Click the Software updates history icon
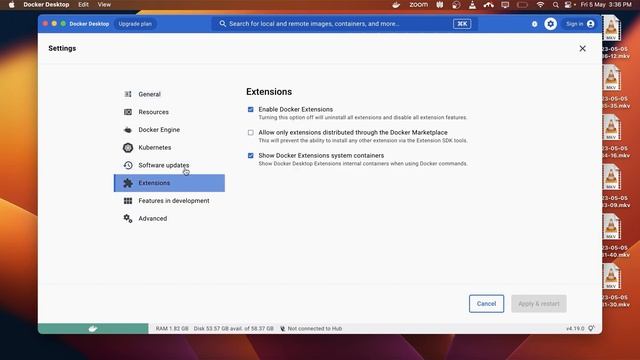Image resolution: width=640 pixels, height=360 pixels. pyautogui.click(x=128, y=165)
